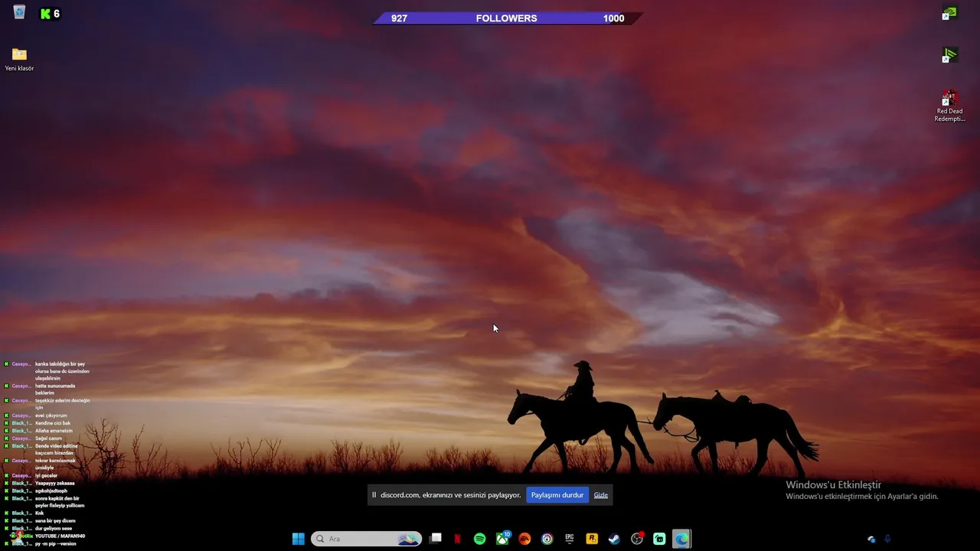Open the Recycle Bin desktop icon

tap(19, 12)
